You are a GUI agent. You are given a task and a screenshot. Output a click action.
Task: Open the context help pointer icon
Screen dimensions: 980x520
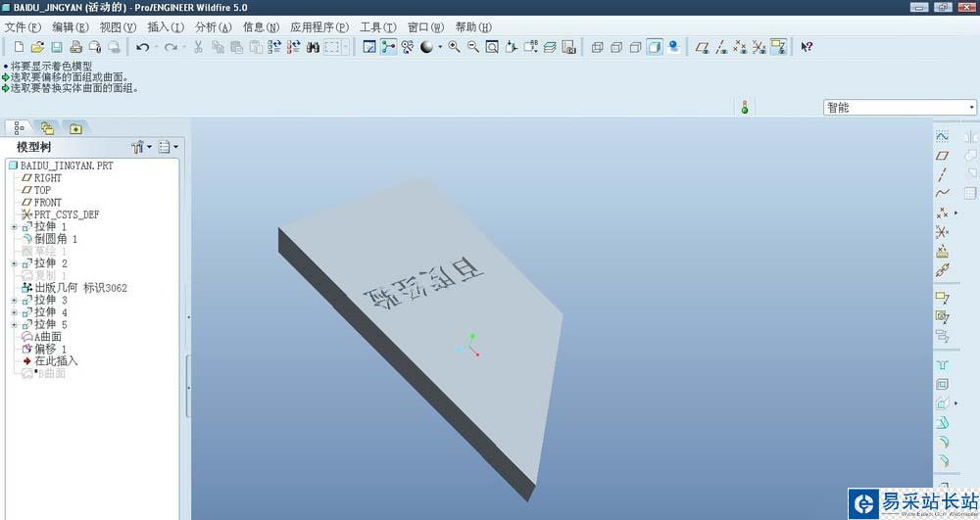pyautogui.click(x=807, y=47)
